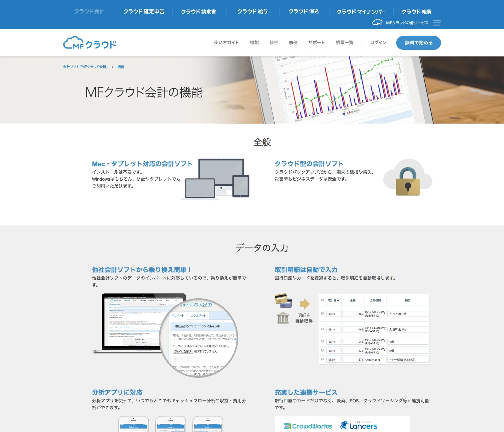
Task: Click the ログイン link
Action: (378, 43)
